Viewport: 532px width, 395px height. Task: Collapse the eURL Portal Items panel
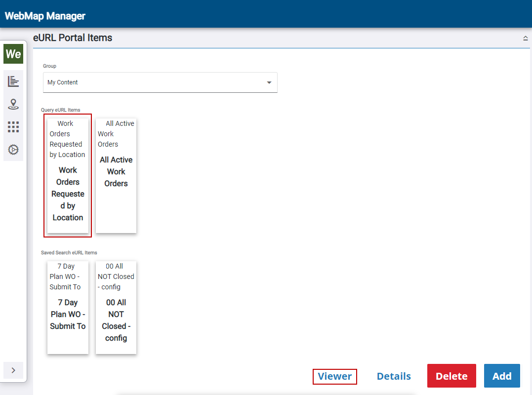click(526, 39)
